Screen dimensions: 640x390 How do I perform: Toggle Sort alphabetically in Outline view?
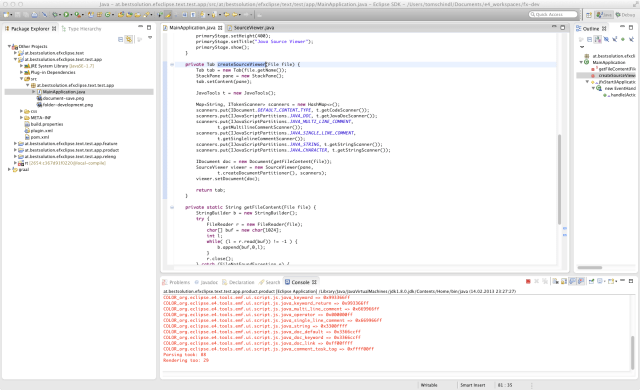(598, 39)
